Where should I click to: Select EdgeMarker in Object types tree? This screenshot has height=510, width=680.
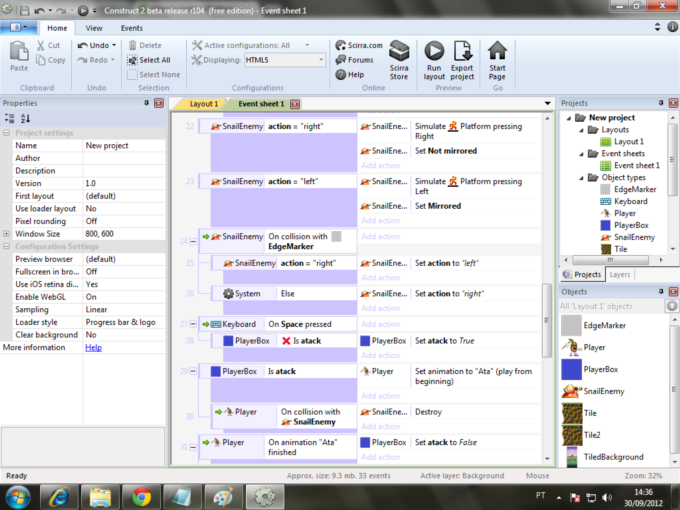point(628,189)
